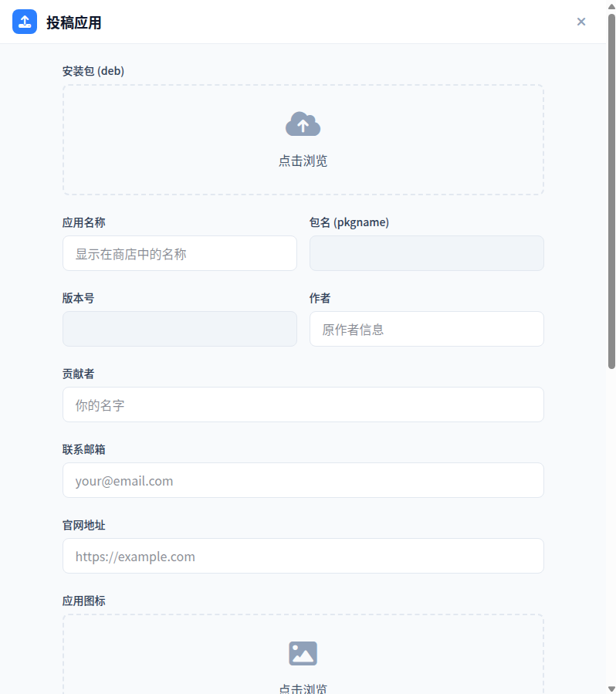Click the 贡献者 label
Screen dimensions: 616x694
78,374
